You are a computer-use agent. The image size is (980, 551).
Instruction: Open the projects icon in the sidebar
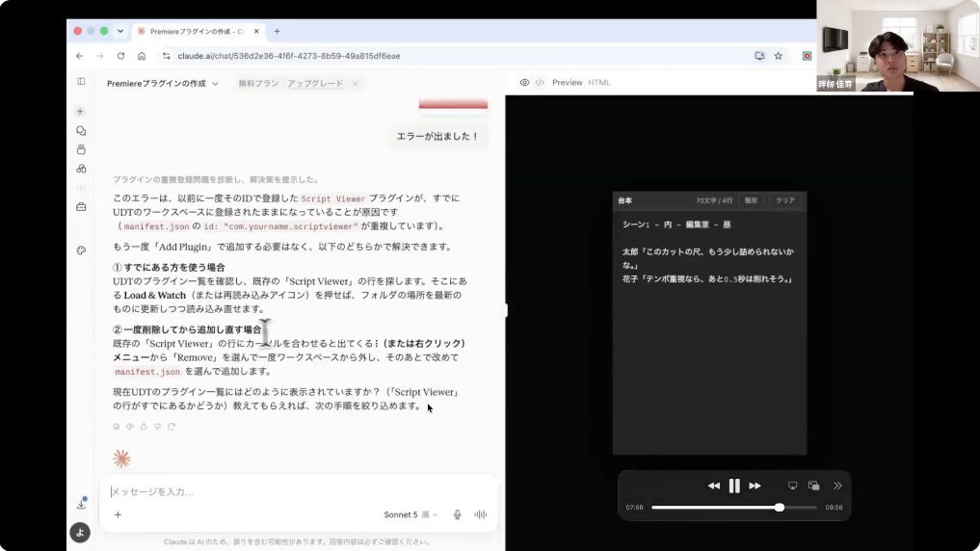coord(81,150)
